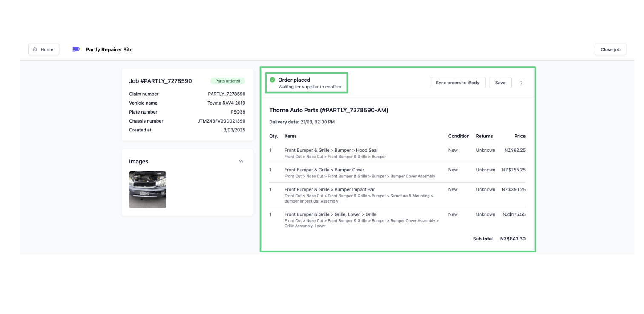
Task: Click the green order placed checkmark
Action: tap(273, 80)
